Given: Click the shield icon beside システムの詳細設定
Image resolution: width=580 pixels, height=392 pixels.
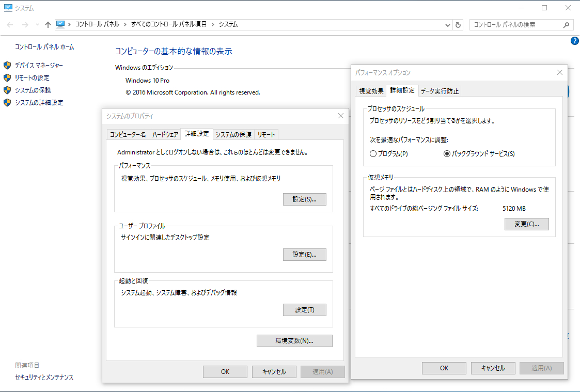Looking at the screenshot, I should (x=7, y=102).
